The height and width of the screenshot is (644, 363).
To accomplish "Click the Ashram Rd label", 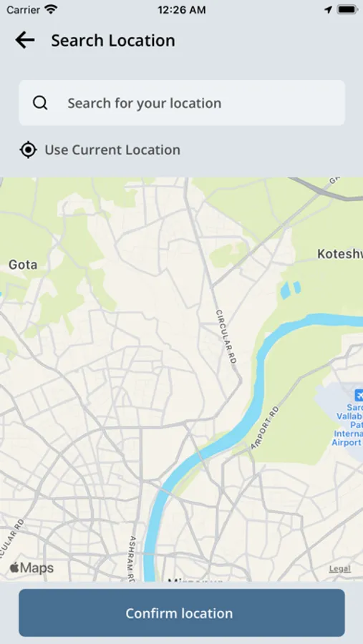I will (132, 559).
